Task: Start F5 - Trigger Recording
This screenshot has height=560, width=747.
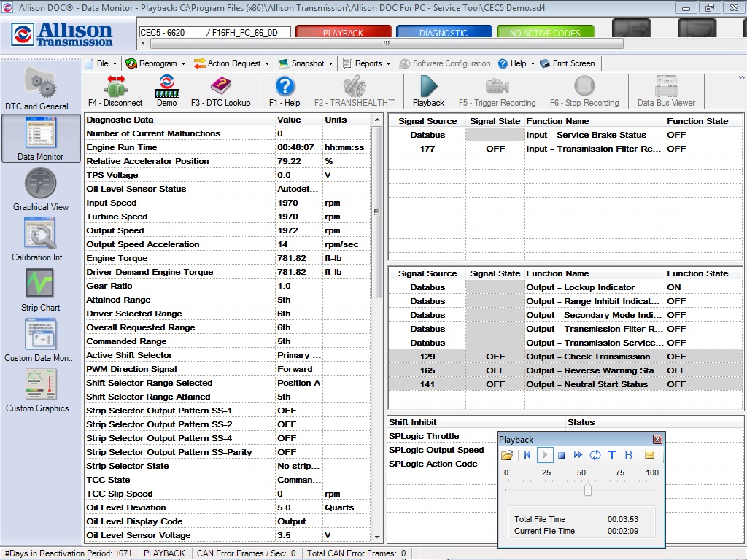Action: pos(498,90)
